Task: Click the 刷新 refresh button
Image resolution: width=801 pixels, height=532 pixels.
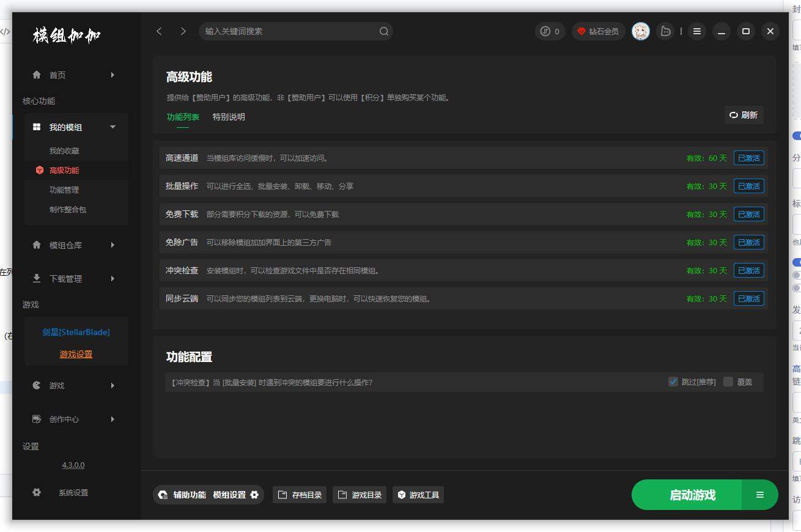Action: tap(744, 115)
